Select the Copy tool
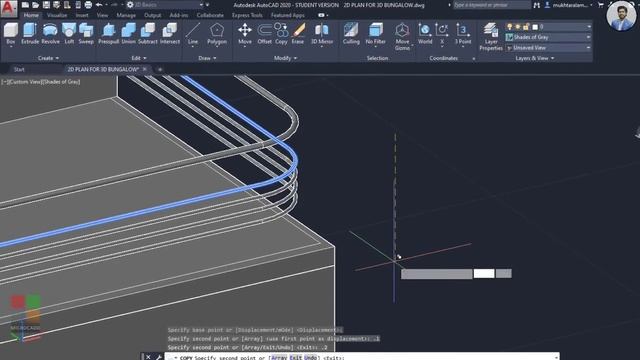Screen dimensions: 640x360 281,33
